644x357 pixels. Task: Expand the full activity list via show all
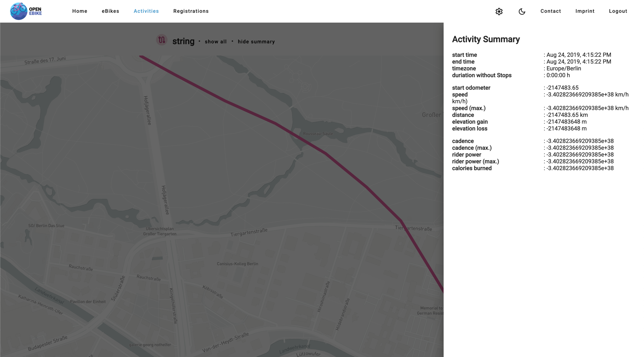(x=215, y=41)
